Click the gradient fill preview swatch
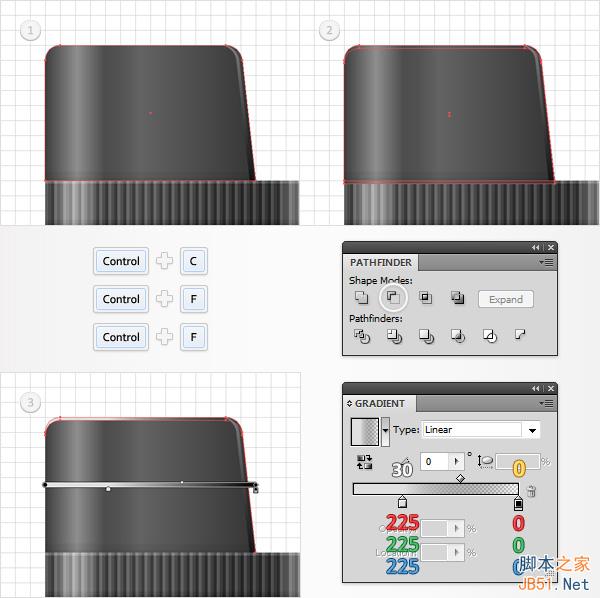Viewport: 600px width, 598px height. tap(365, 432)
